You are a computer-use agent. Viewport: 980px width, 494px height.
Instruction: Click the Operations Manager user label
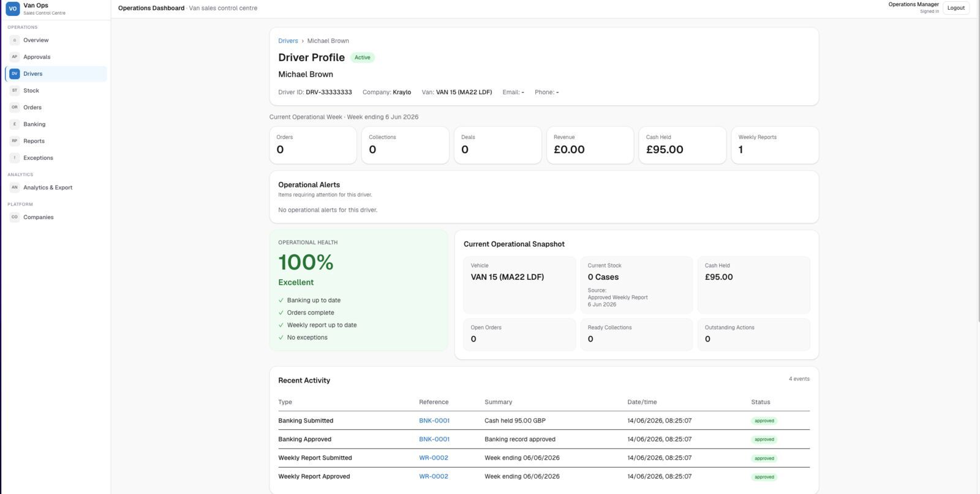tap(913, 4)
